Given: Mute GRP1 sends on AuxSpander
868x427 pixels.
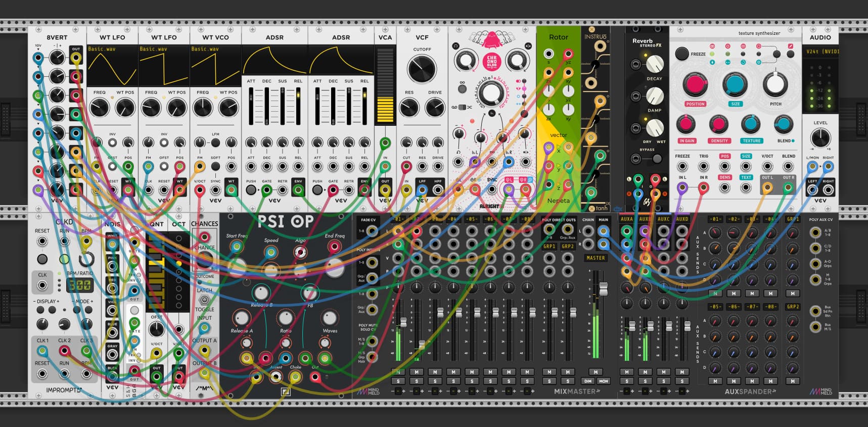Looking at the screenshot, I should (x=793, y=294).
